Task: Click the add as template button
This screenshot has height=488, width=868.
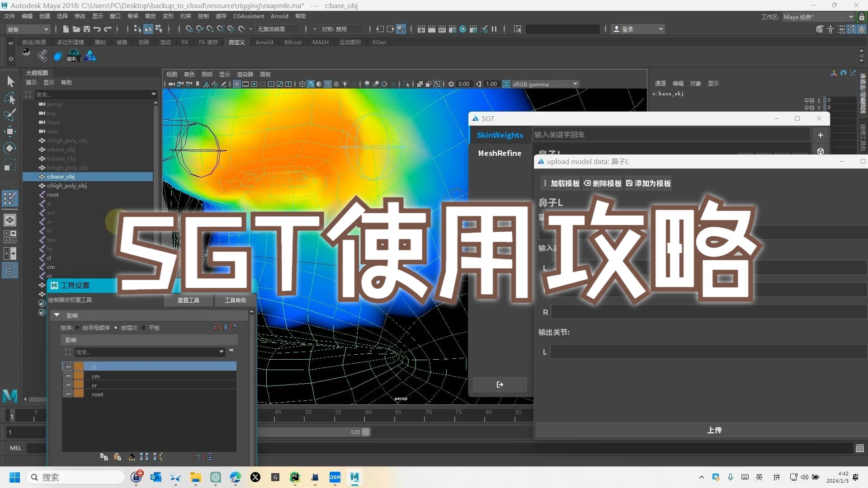Action: (648, 183)
